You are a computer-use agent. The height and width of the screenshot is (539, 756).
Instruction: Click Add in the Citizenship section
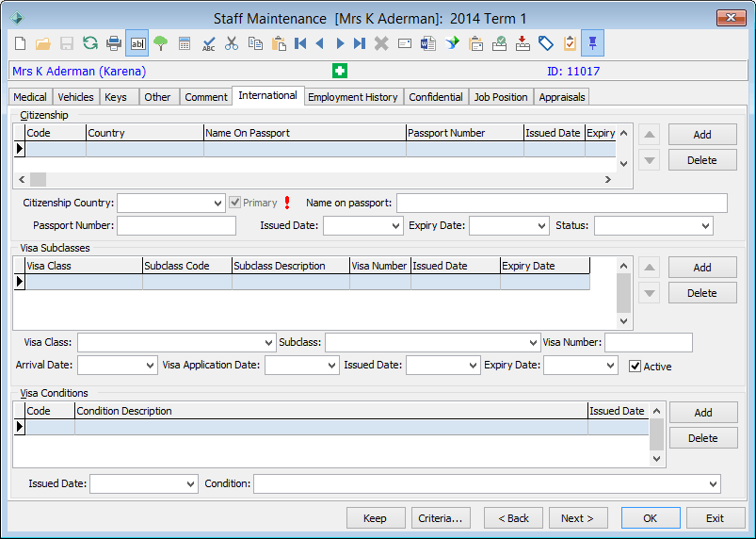(x=702, y=135)
